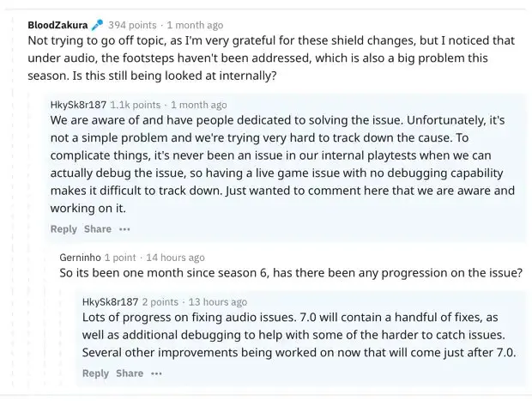The width and height of the screenshot is (532, 401).
Task: Reply to the comment about internal playtests
Action: (63, 229)
